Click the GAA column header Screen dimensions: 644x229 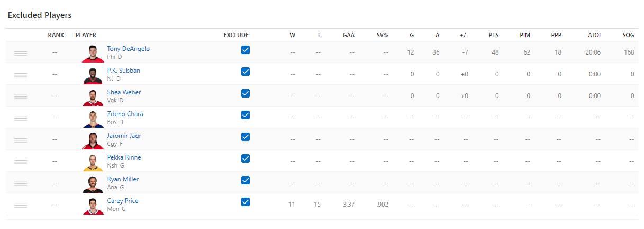coord(349,36)
